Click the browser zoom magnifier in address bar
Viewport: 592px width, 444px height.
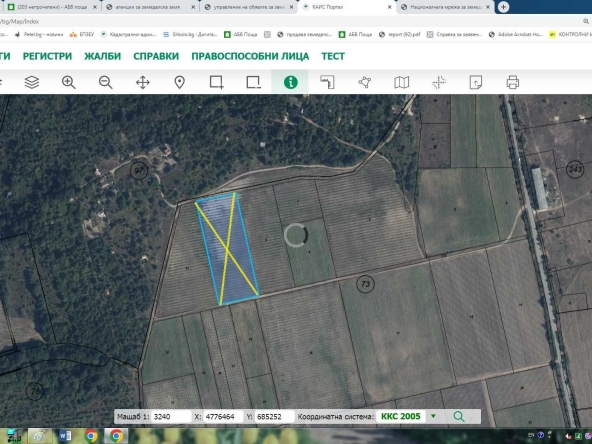click(586, 21)
